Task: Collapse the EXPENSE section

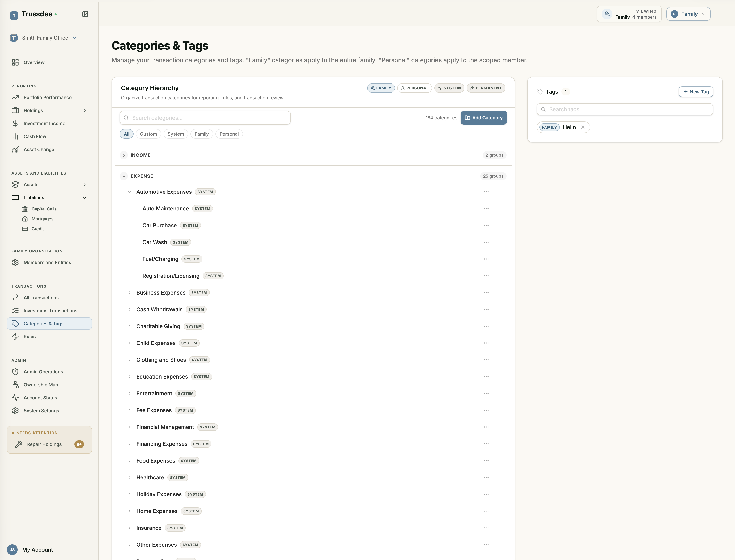Action: pos(124,176)
